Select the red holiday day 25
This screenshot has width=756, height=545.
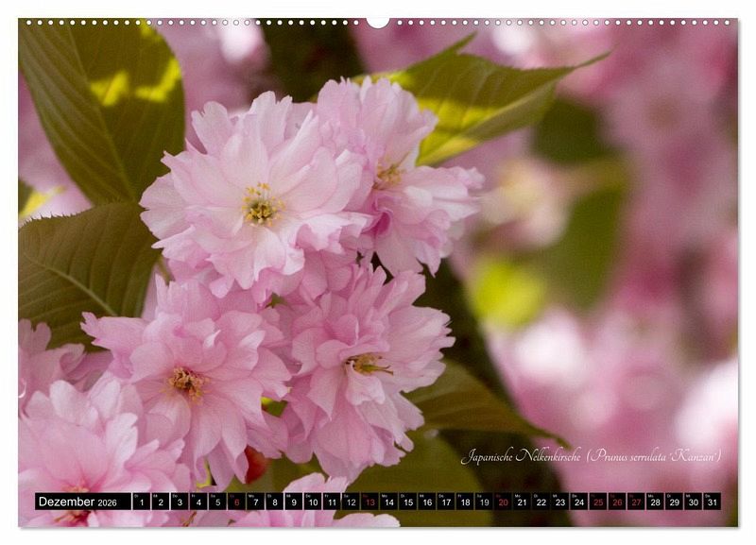(x=597, y=502)
